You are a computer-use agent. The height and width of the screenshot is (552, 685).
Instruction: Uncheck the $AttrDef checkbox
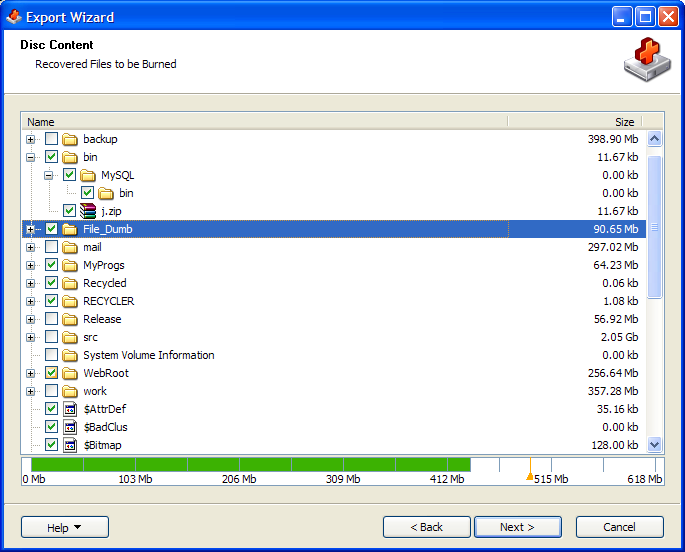[x=52, y=409]
